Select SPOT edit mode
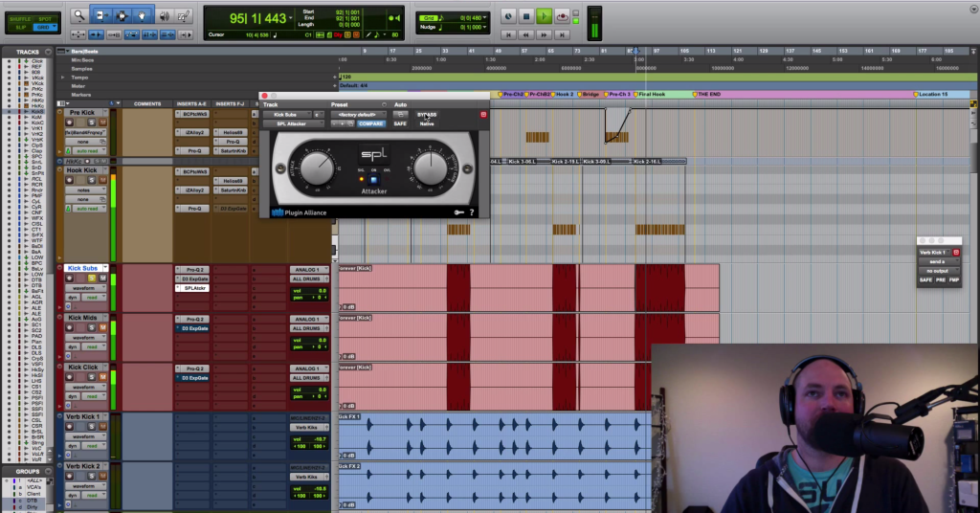Viewport: 980px width, 513px height. [44, 19]
